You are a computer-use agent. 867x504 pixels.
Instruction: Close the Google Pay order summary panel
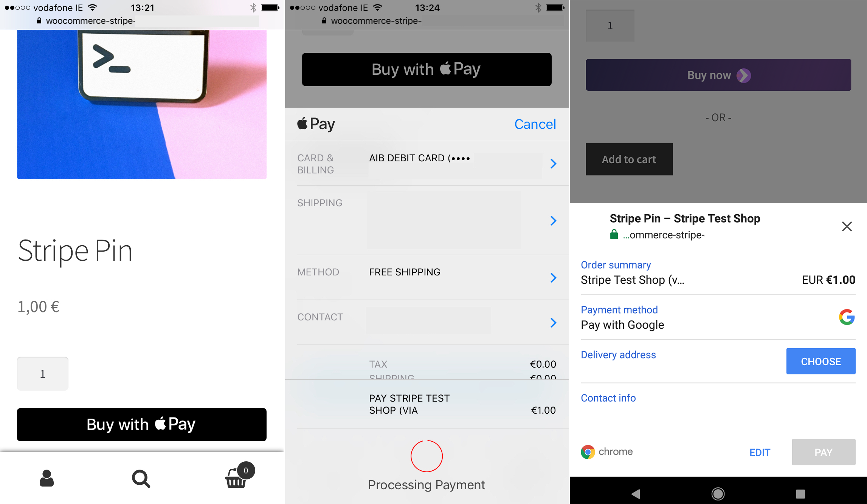pyautogui.click(x=847, y=227)
